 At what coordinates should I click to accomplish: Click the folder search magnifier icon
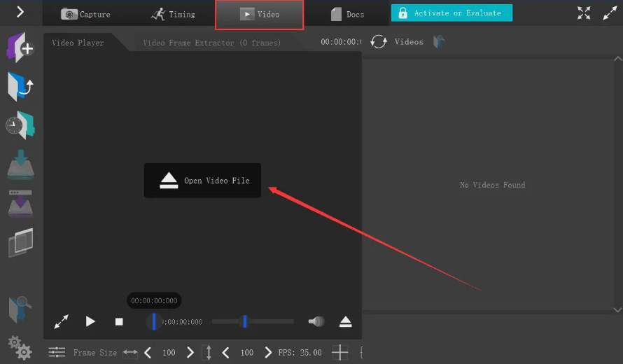coord(20,309)
